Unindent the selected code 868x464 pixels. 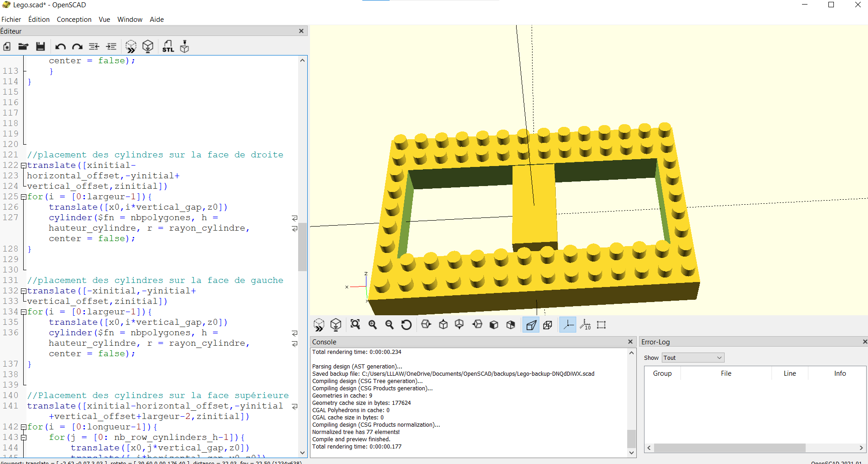pos(94,46)
